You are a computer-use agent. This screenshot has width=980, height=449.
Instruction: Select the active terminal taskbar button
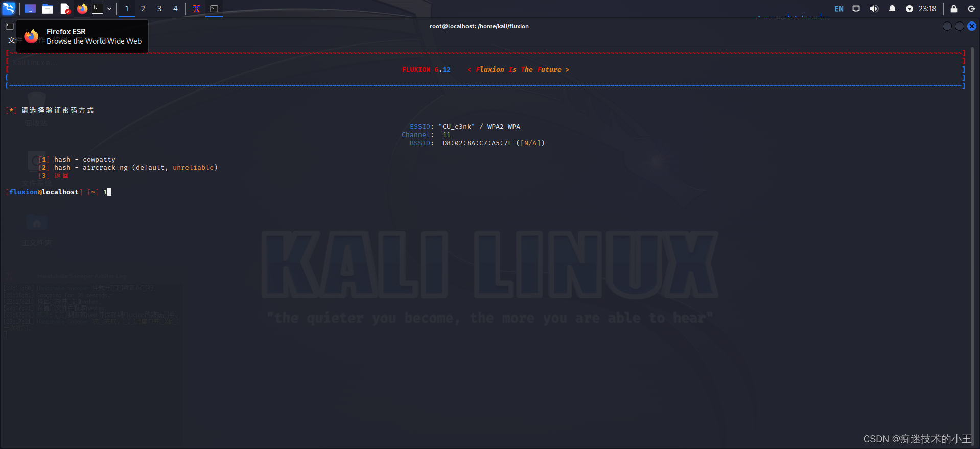214,9
